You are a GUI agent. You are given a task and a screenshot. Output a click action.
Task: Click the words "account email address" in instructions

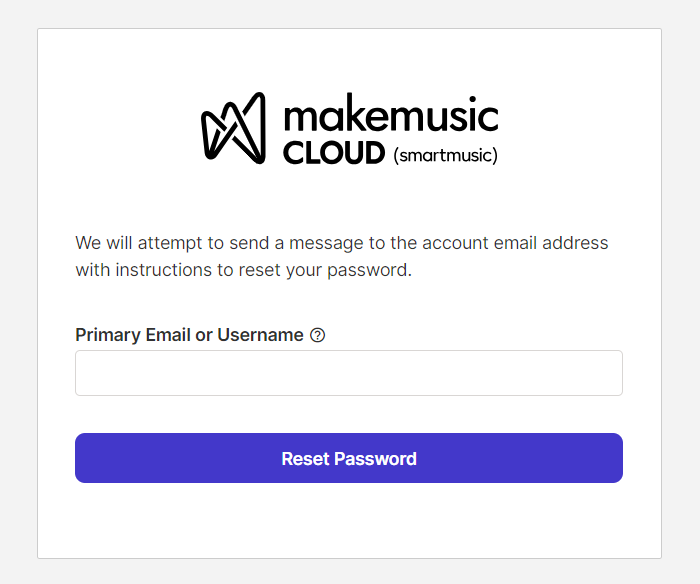515,243
